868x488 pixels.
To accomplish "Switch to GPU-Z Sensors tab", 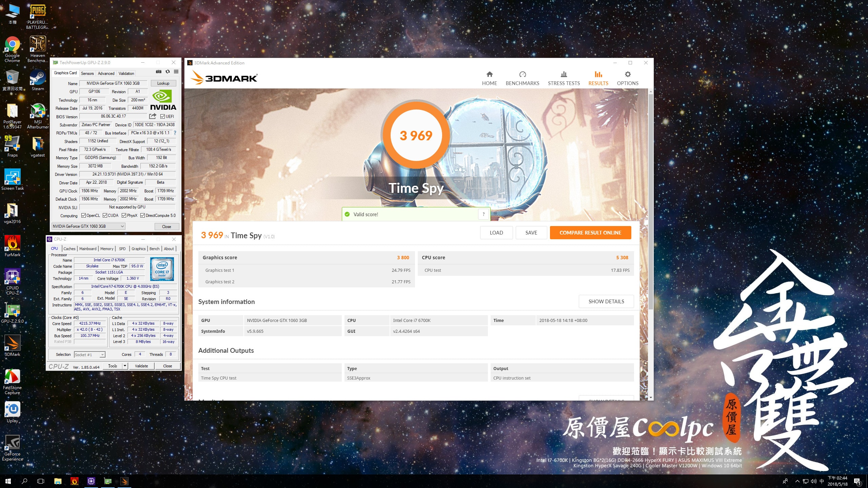I will (x=87, y=73).
